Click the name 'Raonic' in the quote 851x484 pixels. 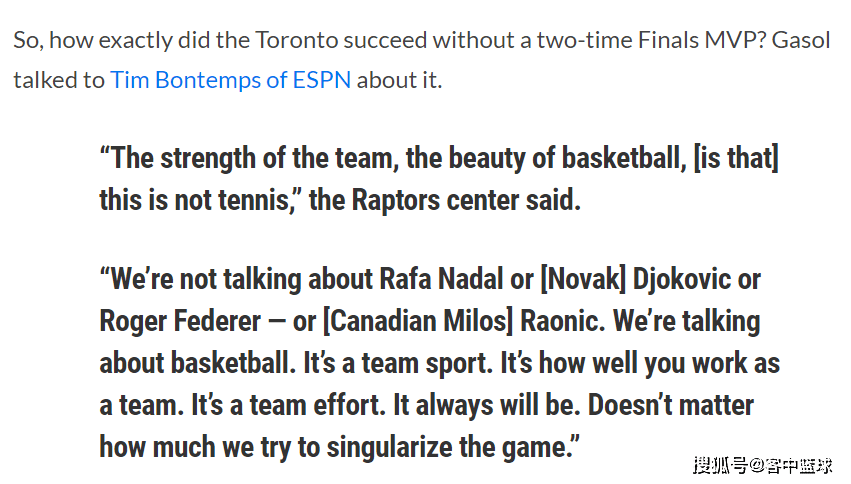point(558,321)
